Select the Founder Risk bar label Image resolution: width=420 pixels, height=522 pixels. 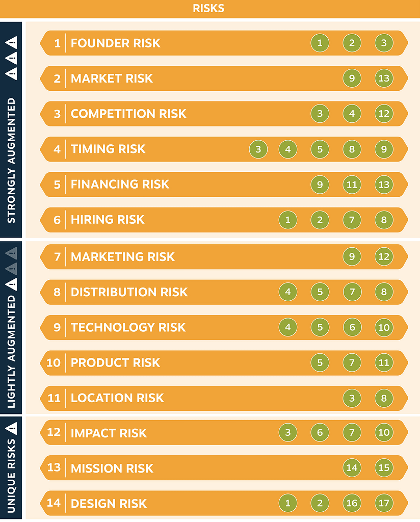[116, 43]
